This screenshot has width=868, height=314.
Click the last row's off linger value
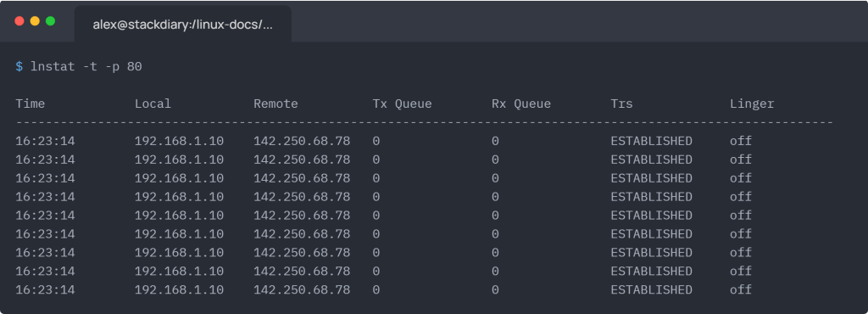coord(741,289)
